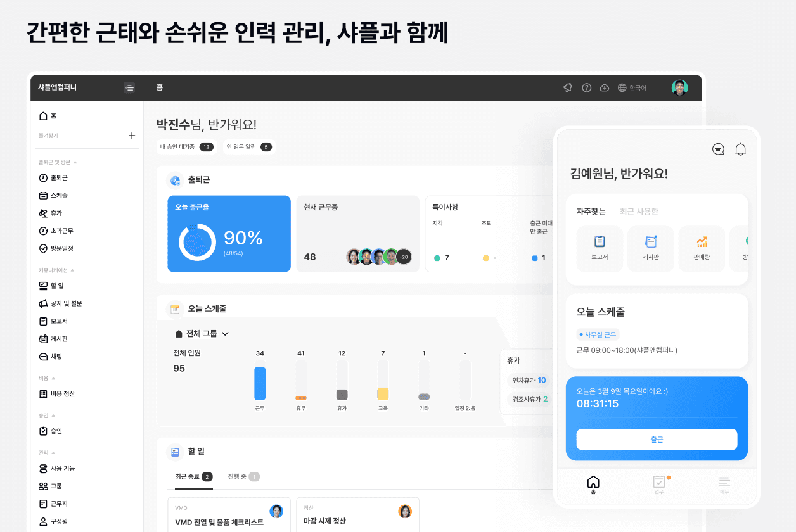Open the 오늘 출근율 90% card
Screen dimensions: 796x532
[x=229, y=234]
